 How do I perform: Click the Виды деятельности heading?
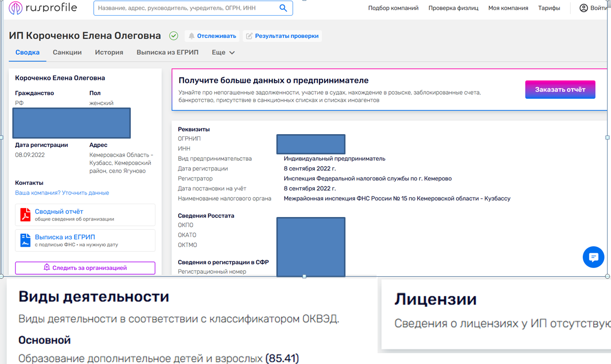click(94, 296)
